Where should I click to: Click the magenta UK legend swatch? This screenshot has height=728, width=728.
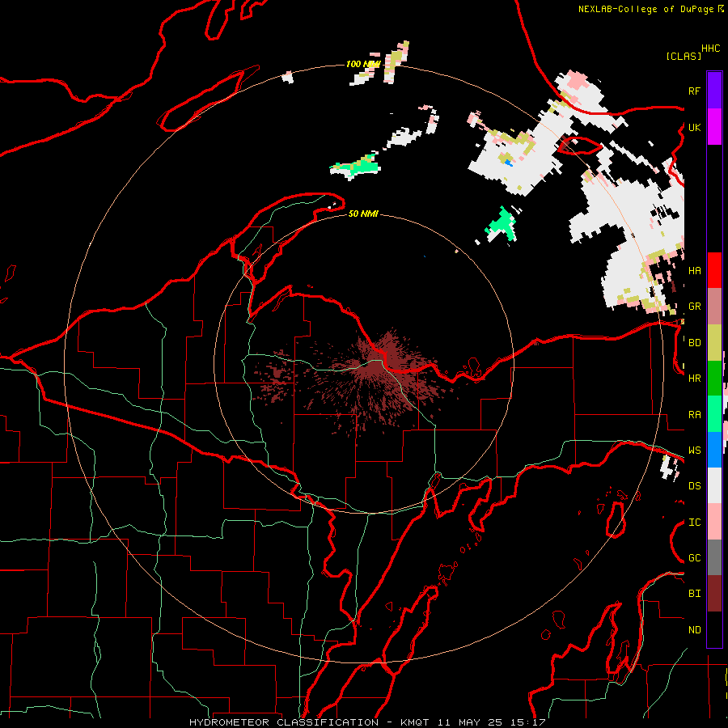pos(714,127)
